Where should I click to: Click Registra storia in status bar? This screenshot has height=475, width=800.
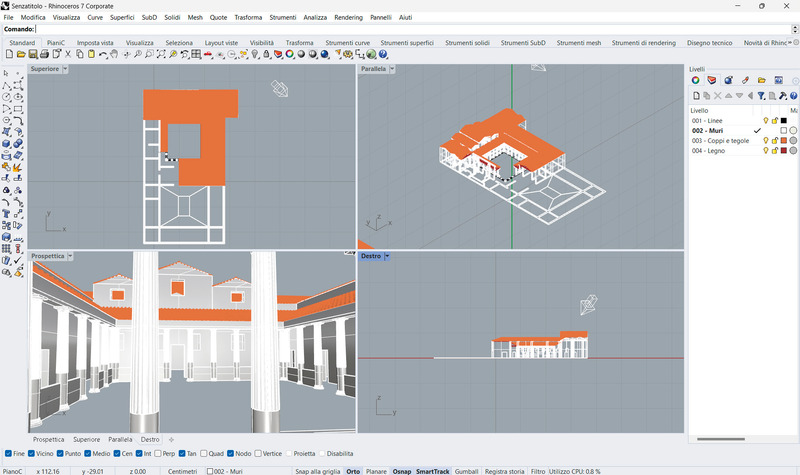(x=504, y=471)
